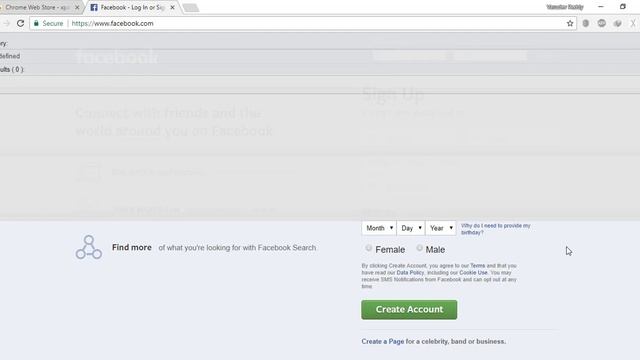The height and width of the screenshot is (360, 640).
Task: Follow the Create a Page link
Action: coord(382,342)
